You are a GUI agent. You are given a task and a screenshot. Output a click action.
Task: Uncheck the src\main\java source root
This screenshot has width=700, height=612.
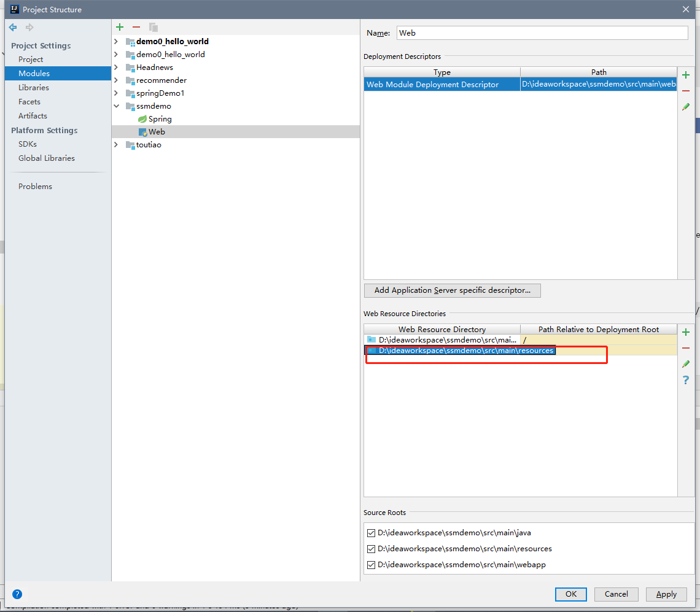coord(371,533)
